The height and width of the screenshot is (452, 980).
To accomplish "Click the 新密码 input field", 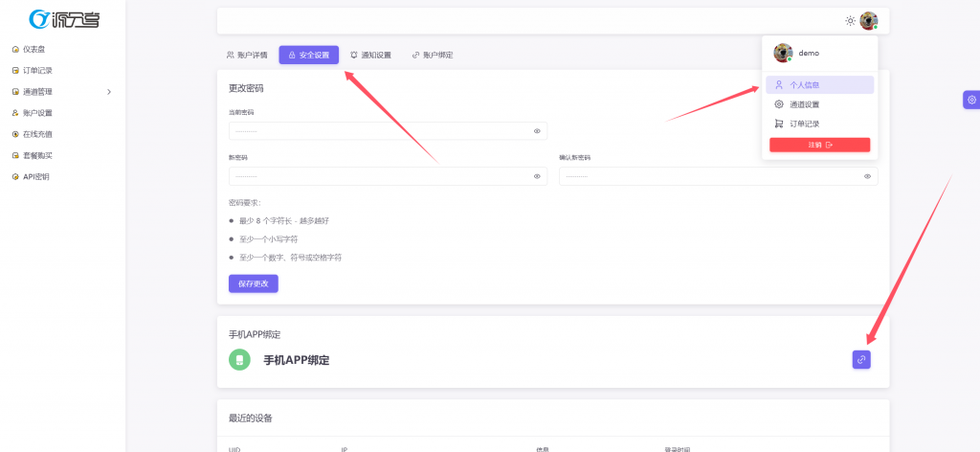I will pyautogui.click(x=378, y=176).
